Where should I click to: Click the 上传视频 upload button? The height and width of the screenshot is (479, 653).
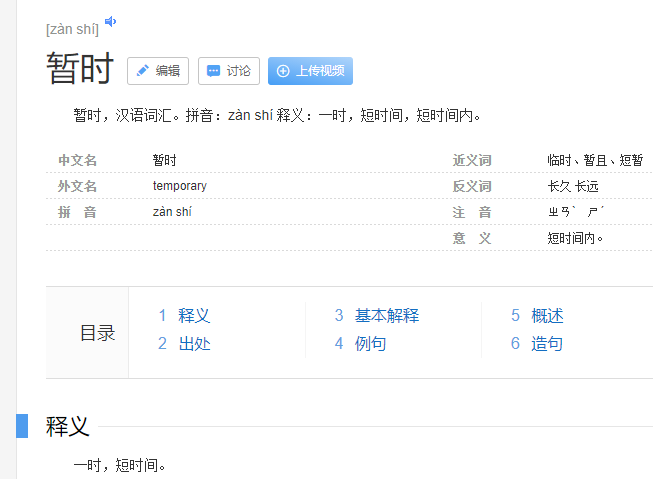pyautogui.click(x=310, y=71)
